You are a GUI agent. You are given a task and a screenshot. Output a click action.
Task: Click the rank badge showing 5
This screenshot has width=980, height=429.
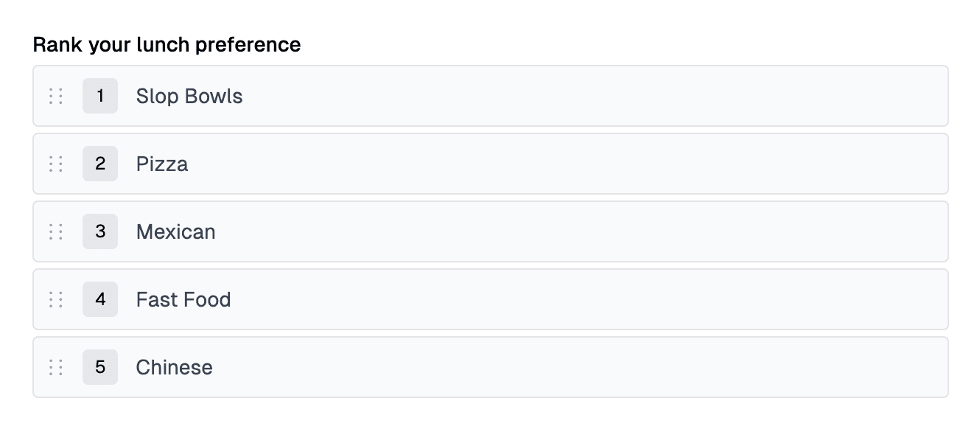pyautogui.click(x=99, y=367)
